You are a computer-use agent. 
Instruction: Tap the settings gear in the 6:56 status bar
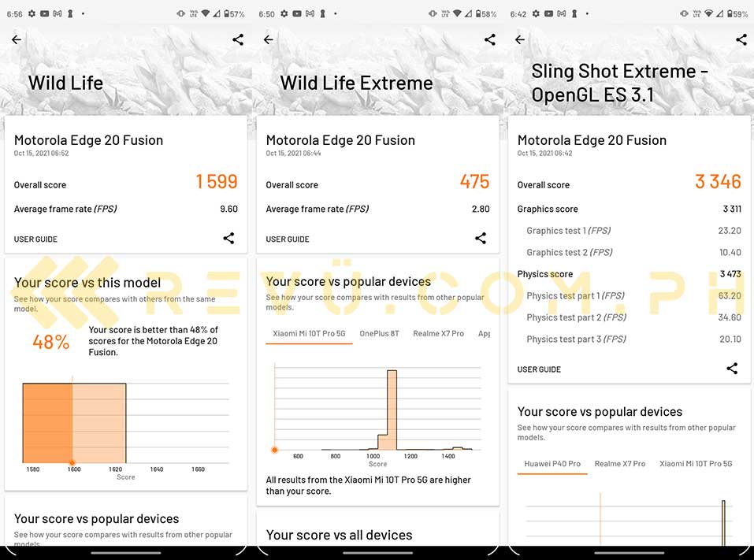click(32, 14)
